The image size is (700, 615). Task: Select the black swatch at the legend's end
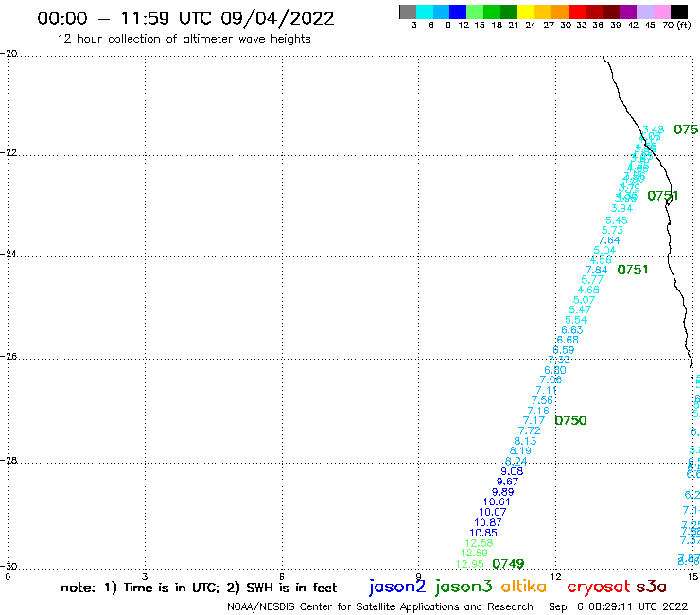(678, 11)
